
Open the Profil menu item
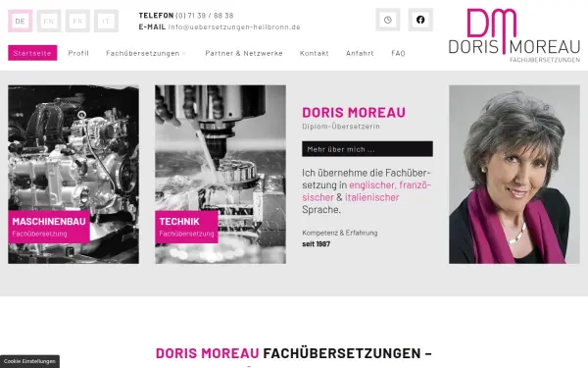78,53
